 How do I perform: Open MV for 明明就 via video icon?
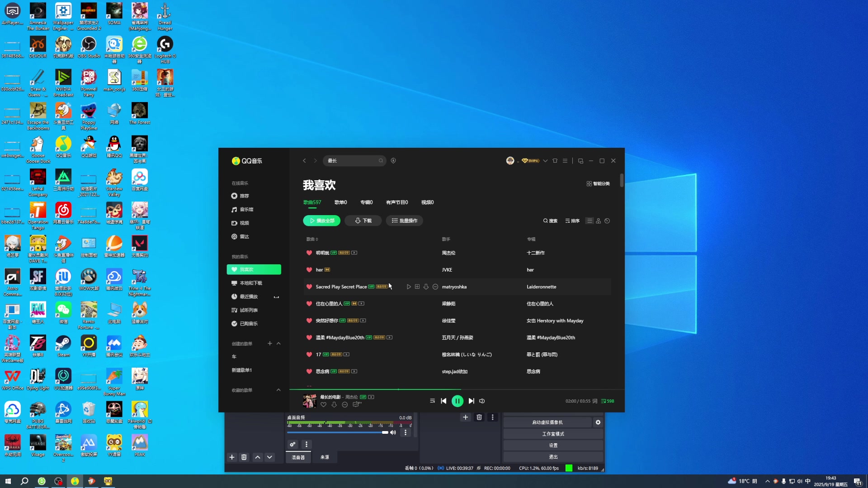[x=354, y=253]
